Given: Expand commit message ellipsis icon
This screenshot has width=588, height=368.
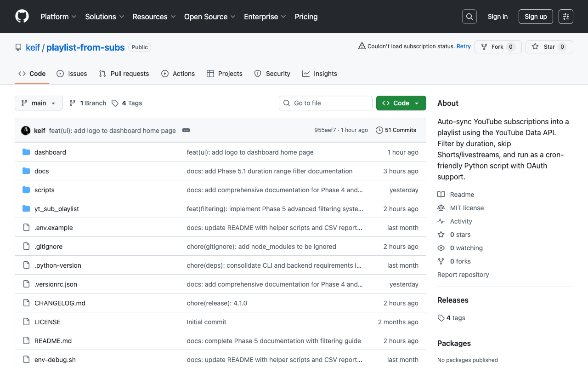Looking at the screenshot, I should 186,131.
